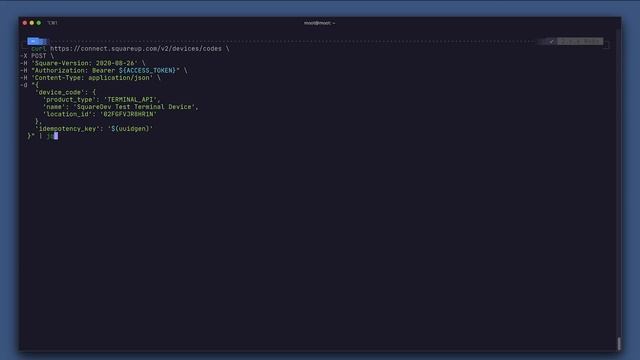Click 'SquareDev Test Terminal Device' value
This screenshot has width=640, height=360.
134,107
